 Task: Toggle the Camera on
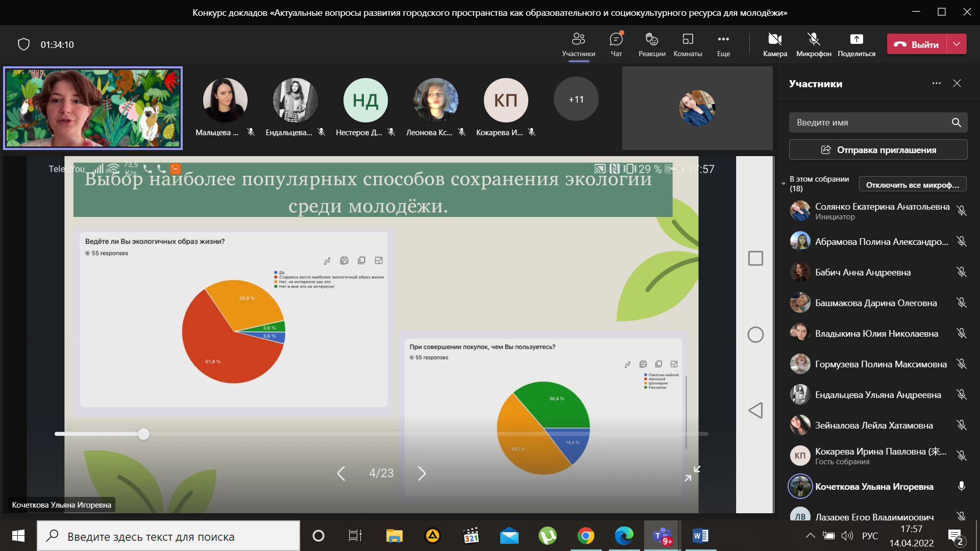(x=775, y=40)
